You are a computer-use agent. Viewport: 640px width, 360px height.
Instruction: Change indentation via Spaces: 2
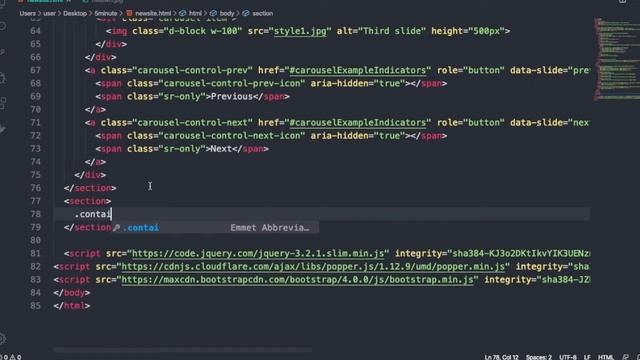point(538,357)
